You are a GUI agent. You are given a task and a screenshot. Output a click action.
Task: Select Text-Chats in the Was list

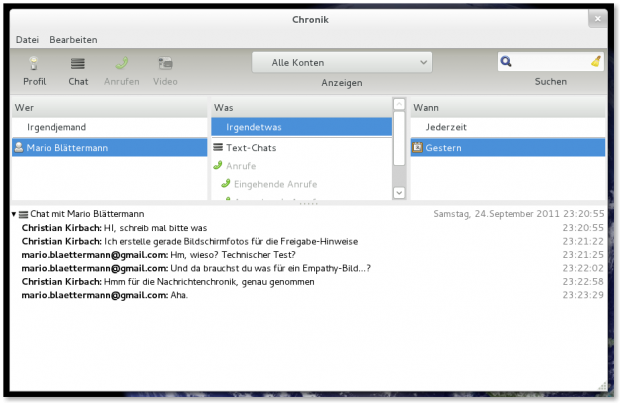(x=250, y=148)
